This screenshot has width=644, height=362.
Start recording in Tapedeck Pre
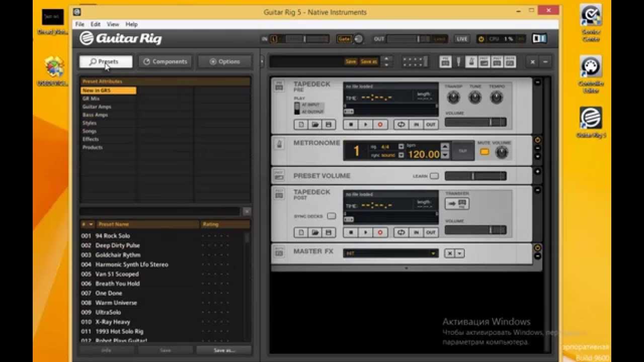tap(380, 124)
